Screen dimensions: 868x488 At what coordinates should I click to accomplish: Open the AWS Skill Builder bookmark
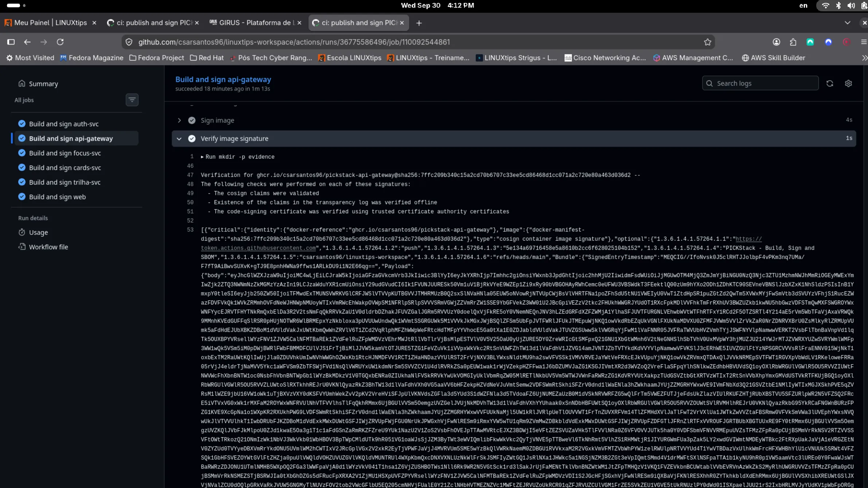pyautogui.click(x=774, y=58)
